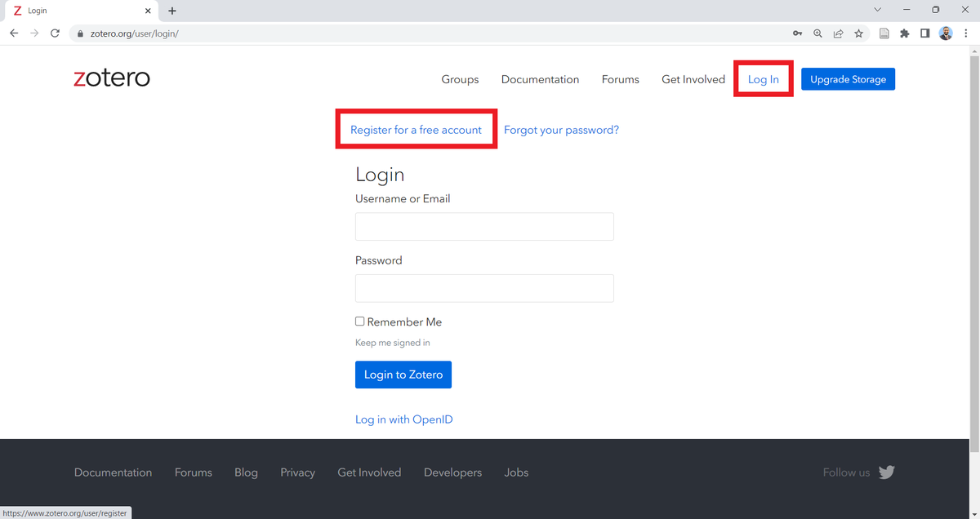980x519 pixels.
Task: Open the Chrome three-dot menu
Action: [x=965, y=33]
